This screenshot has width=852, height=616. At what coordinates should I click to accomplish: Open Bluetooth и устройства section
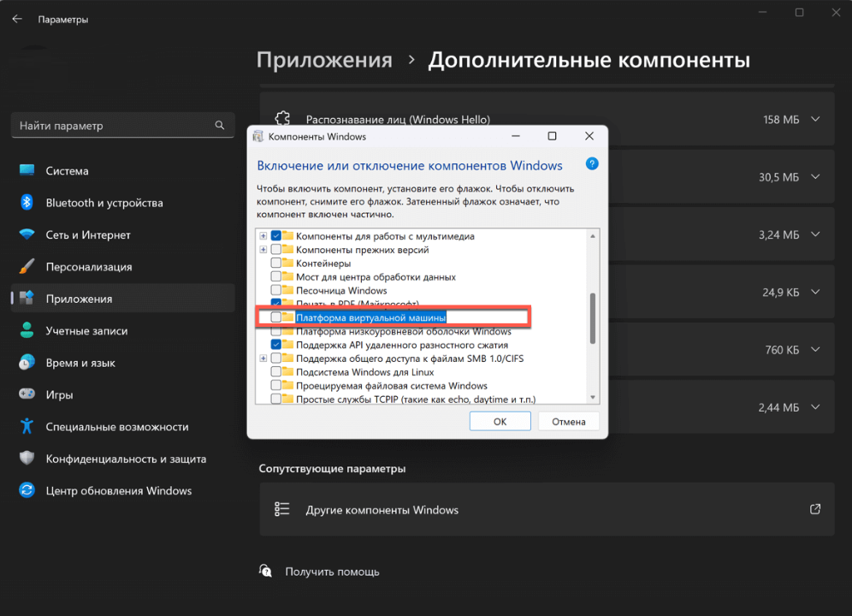tap(123, 203)
